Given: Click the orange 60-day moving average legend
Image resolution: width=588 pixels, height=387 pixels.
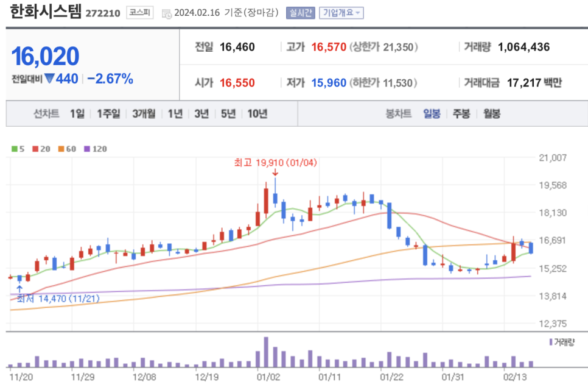Looking at the screenshot, I should coord(67,149).
